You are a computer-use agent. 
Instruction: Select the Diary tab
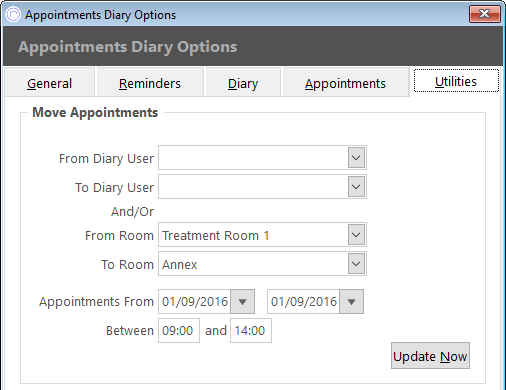click(x=243, y=83)
